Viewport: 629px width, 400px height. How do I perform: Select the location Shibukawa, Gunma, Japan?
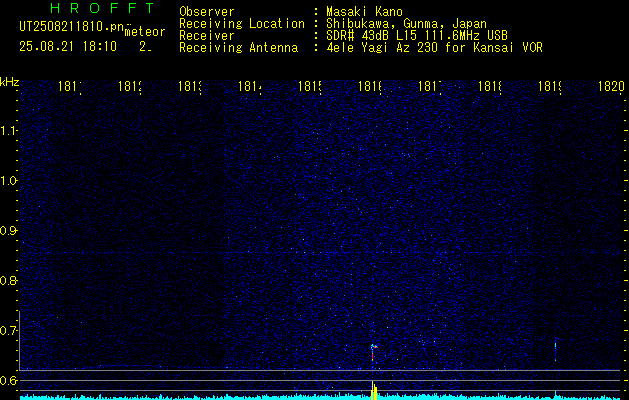click(x=406, y=24)
